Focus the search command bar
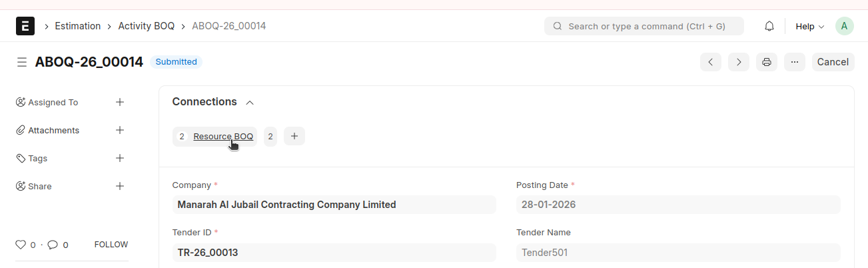The height and width of the screenshot is (268, 868). [x=644, y=26]
